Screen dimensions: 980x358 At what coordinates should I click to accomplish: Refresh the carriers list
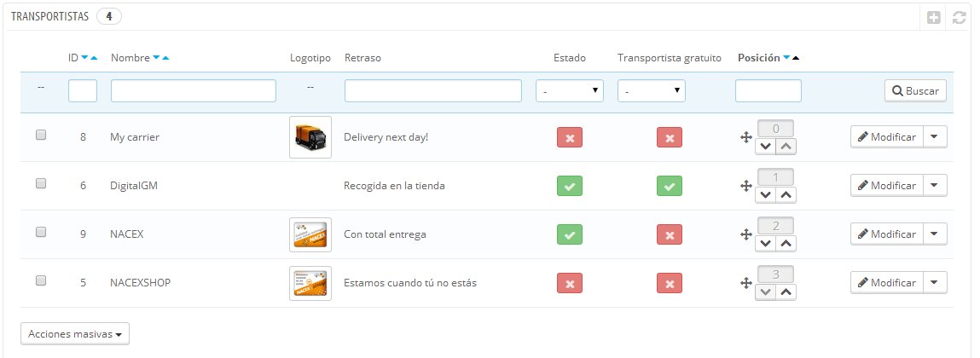(x=960, y=18)
